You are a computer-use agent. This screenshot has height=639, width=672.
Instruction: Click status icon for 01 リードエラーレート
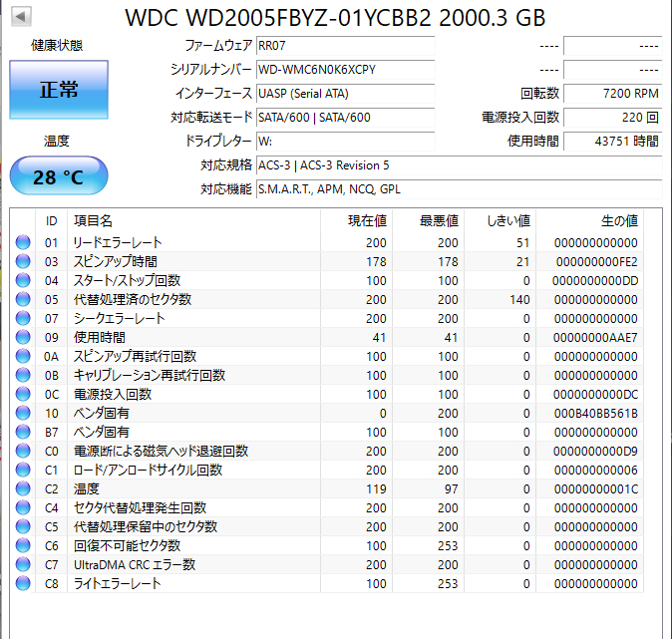coord(23,242)
